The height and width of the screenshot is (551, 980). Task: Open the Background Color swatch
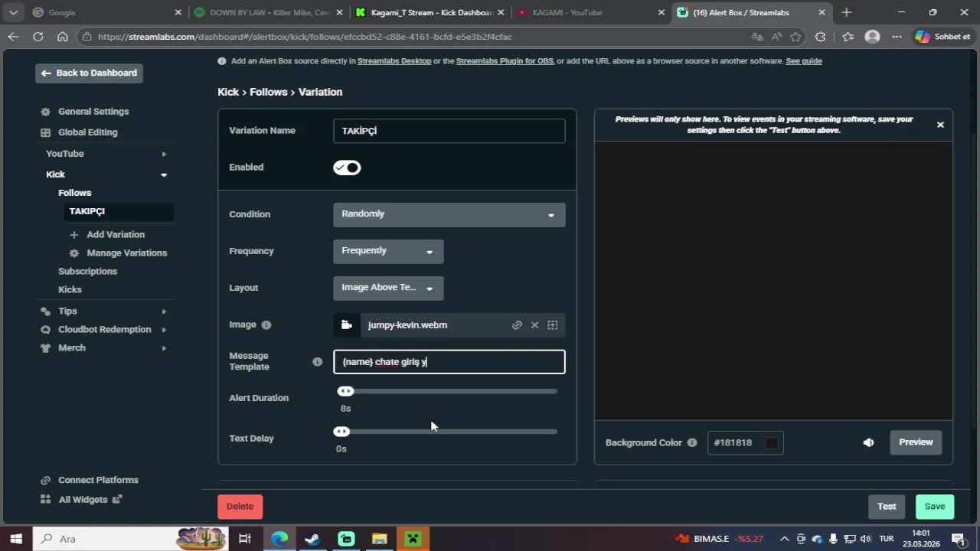[772, 442]
